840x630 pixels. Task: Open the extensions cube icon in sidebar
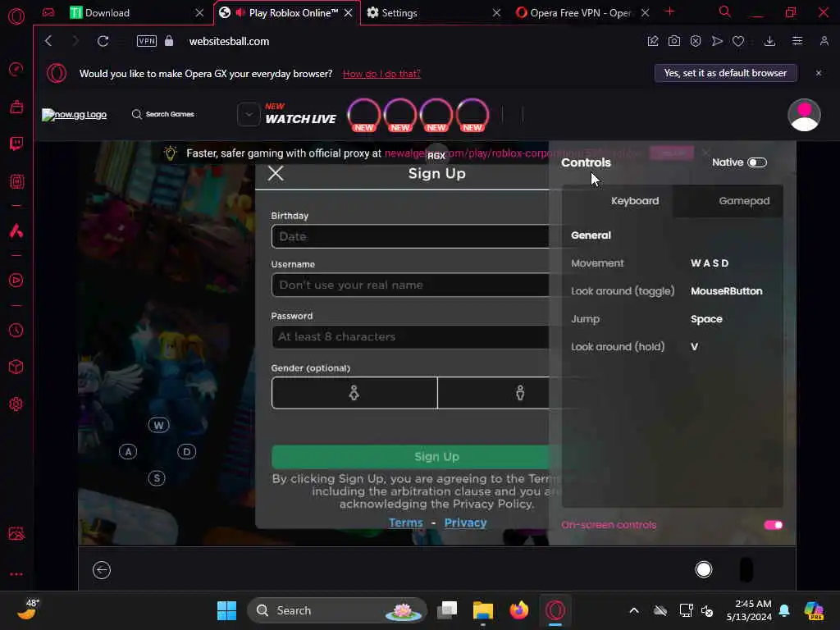pos(16,367)
